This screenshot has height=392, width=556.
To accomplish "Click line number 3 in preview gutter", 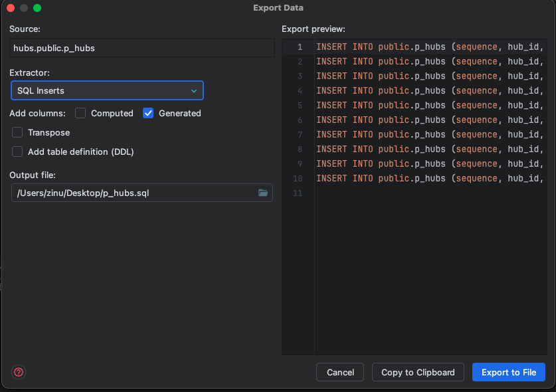I will pos(300,76).
